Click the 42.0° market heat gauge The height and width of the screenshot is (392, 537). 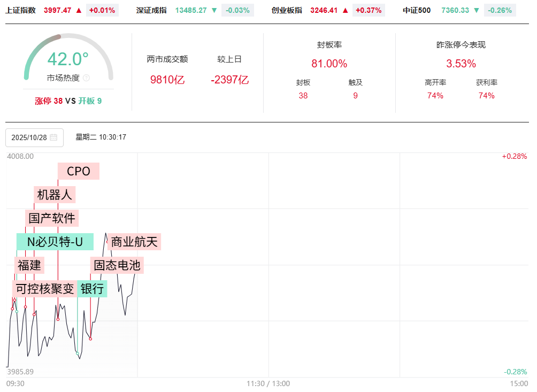(x=68, y=59)
